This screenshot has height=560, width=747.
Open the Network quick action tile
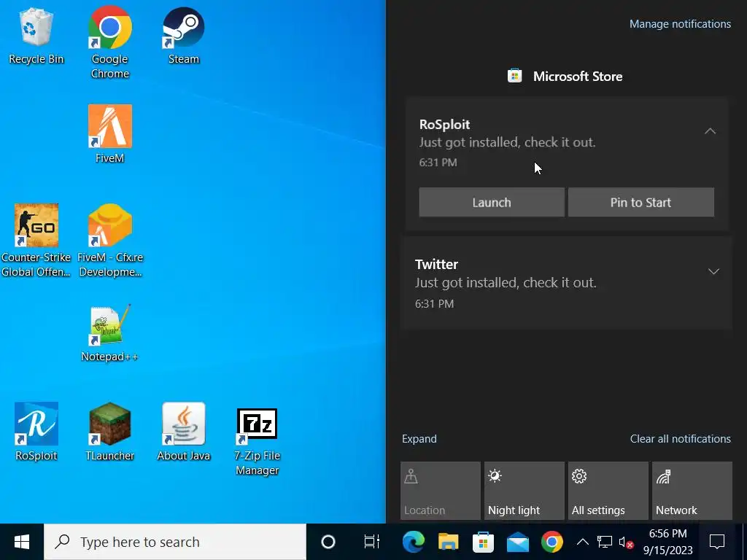click(692, 491)
